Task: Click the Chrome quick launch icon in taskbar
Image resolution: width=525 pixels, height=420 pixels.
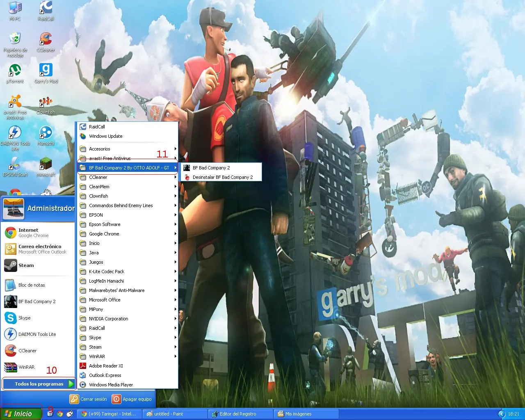Action: pyautogui.click(x=60, y=414)
